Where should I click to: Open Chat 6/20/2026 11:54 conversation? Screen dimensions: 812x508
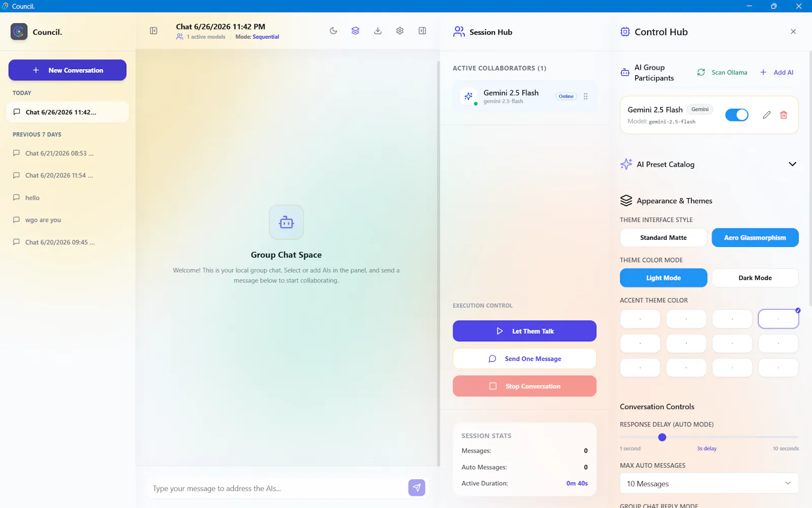tap(67, 176)
